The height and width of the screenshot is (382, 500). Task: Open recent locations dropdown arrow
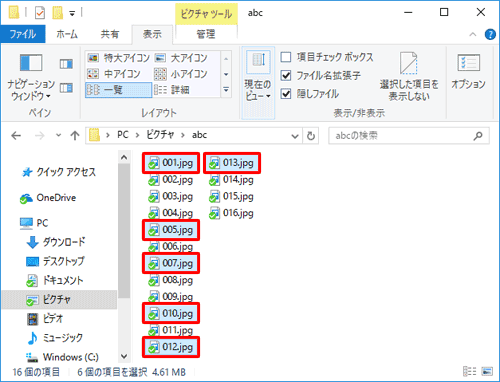(59, 135)
